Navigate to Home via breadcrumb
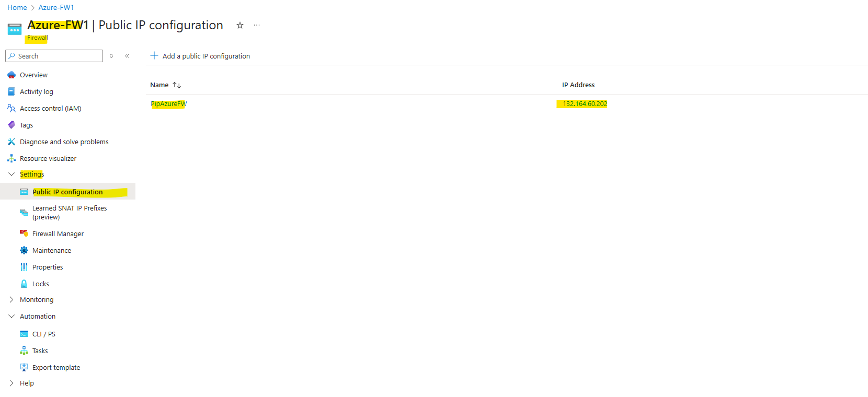This screenshot has height=397, width=868. coord(17,7)
